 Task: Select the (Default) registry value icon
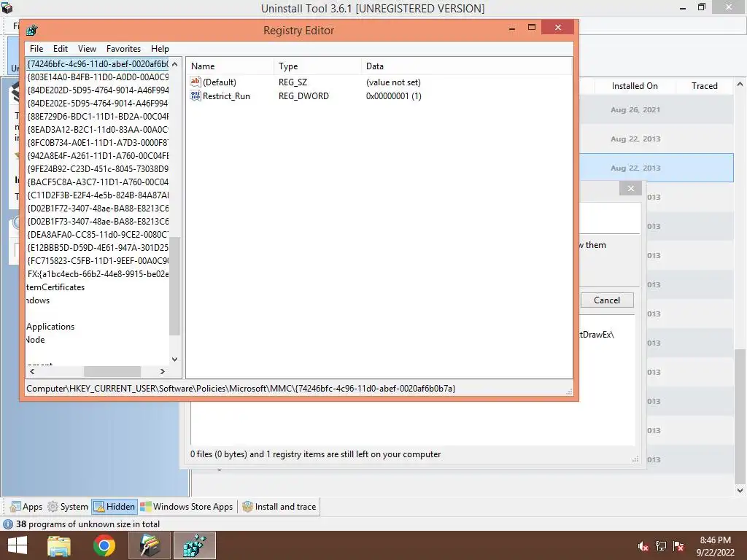[196, 82]
